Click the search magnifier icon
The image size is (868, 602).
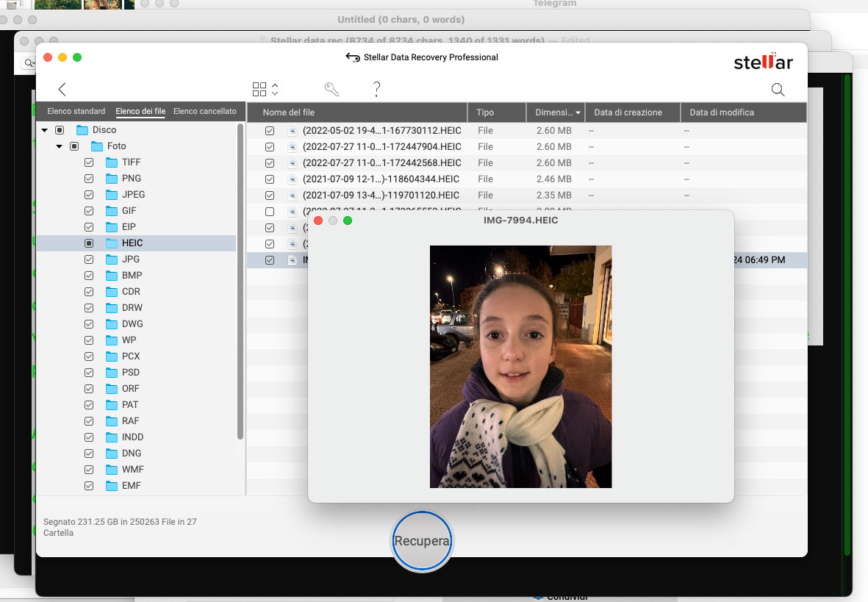click(x=778, y=90)
